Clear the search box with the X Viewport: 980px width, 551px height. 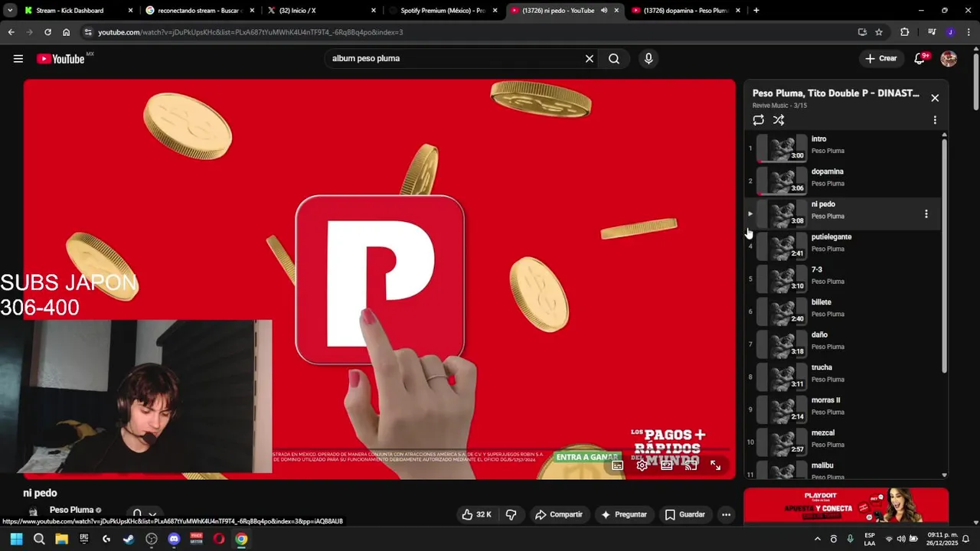(x=590, y=59)
